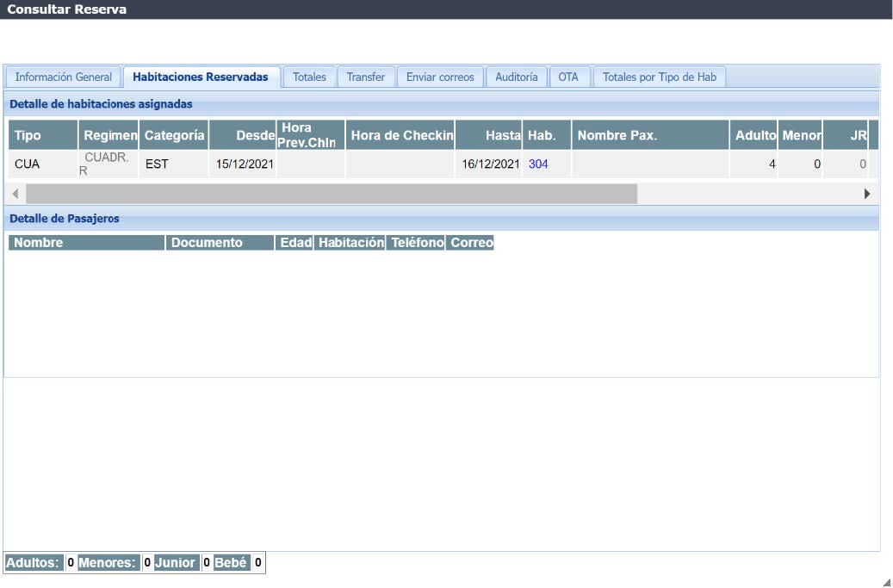Screen dimensions: 893x588
Task: Click the Correo header in passenger details
Action: [x=472, y=243]
